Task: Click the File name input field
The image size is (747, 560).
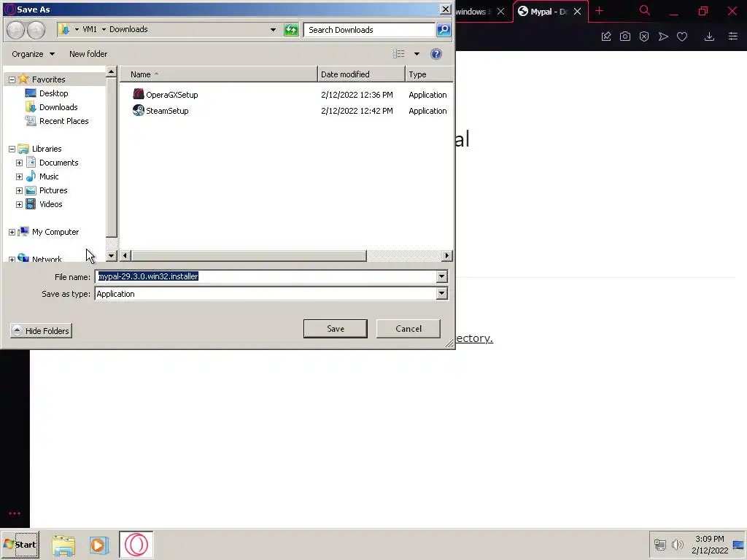Action: [x=266, y=276]
